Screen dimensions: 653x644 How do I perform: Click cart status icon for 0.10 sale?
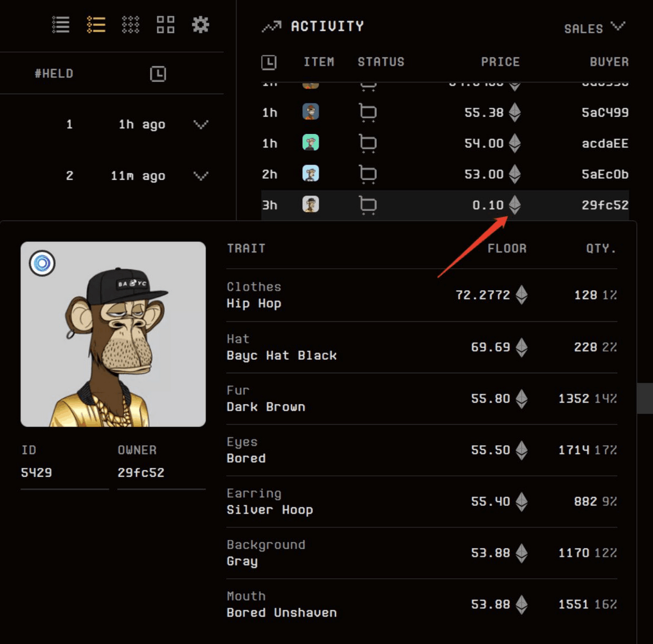368,205
